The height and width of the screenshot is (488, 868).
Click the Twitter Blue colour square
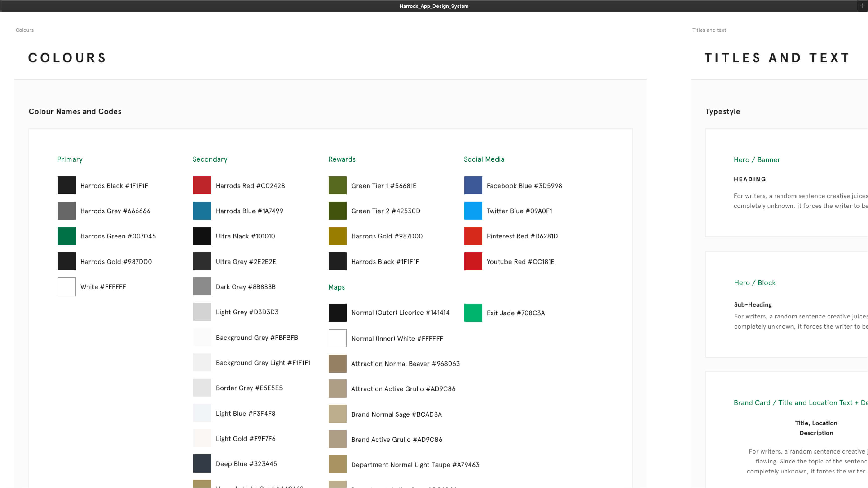click(x=473, y=210)
